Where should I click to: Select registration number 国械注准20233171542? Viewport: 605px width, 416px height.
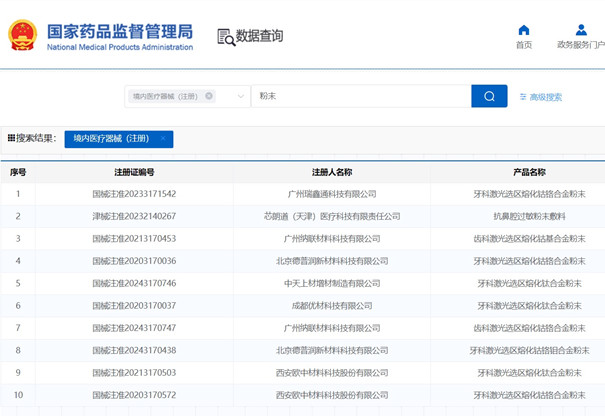point(134,194)
